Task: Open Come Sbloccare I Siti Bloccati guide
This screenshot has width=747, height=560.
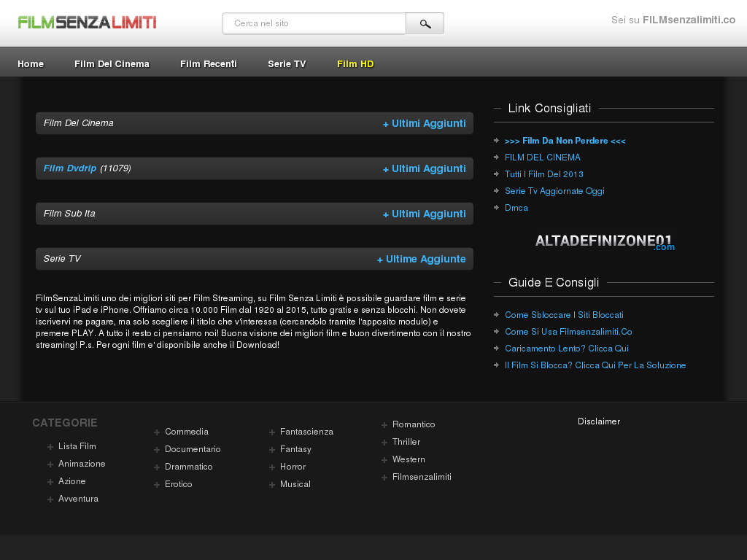Action: click(x=564, y=314)
